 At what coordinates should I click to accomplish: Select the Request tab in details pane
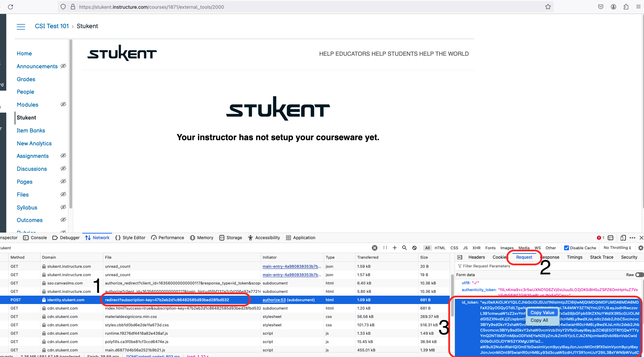pyautogui.click(x=524, y=257)
